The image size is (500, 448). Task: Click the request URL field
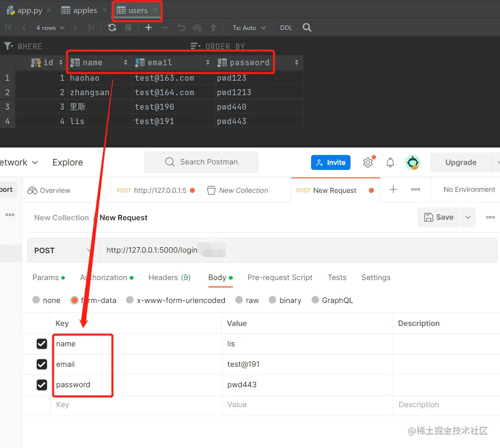coord(298,250)
